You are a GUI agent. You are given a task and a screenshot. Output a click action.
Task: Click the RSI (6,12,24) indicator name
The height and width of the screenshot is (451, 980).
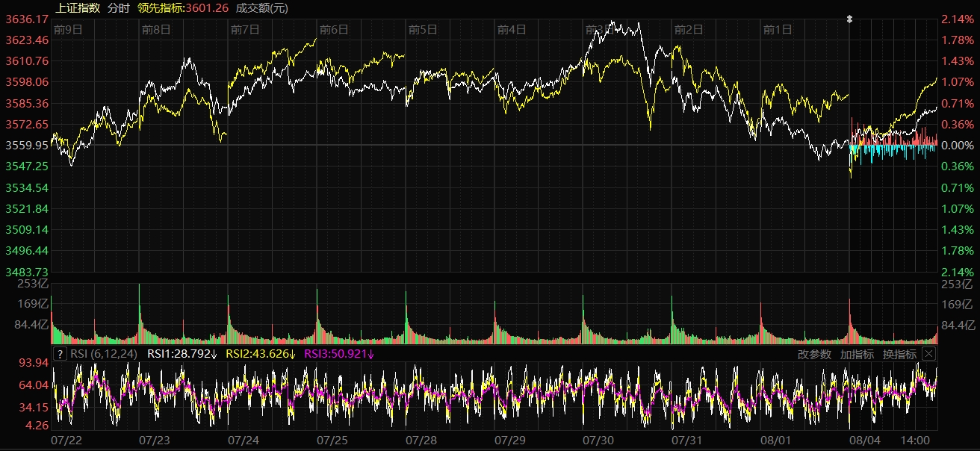tap(104, 354)
